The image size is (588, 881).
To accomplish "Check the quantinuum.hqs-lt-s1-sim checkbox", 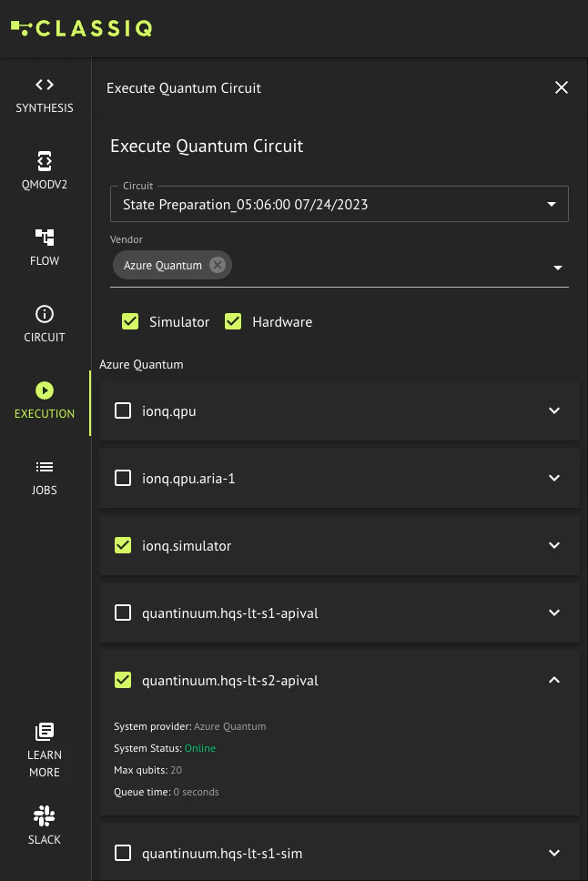I will click(x=123, y=853).
